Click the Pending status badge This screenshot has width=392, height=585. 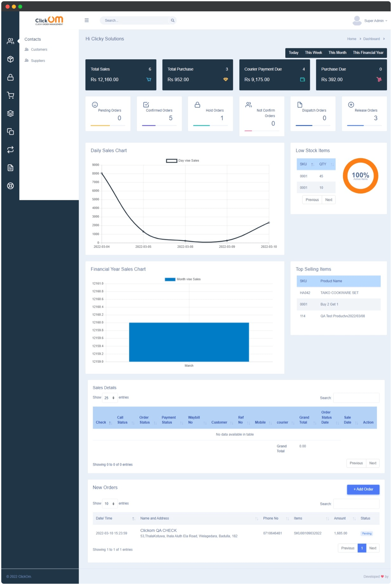367,534
